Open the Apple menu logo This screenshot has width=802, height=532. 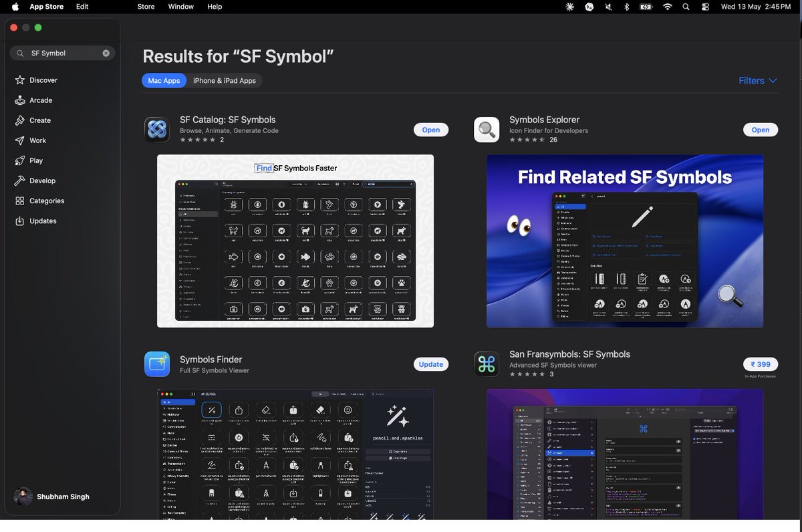pyautogui.click(x=15, y=7)
